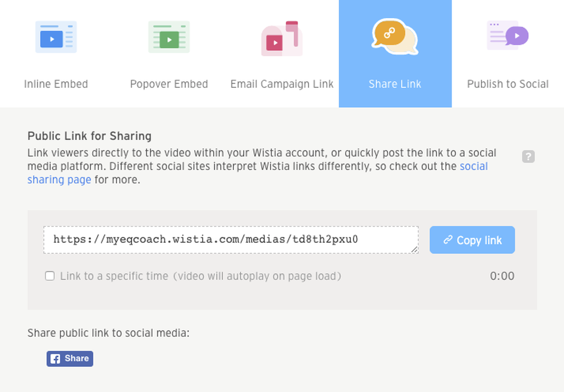This screenshot has width=564, height=392.
Task: Click the green Popover Embed icon
Action: 169,37
